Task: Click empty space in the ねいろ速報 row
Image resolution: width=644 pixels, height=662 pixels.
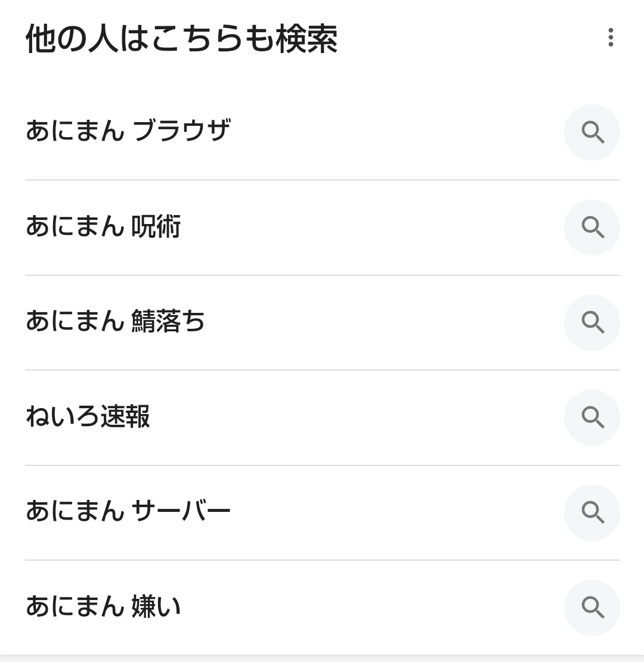Action: click(x=358, y=418)
